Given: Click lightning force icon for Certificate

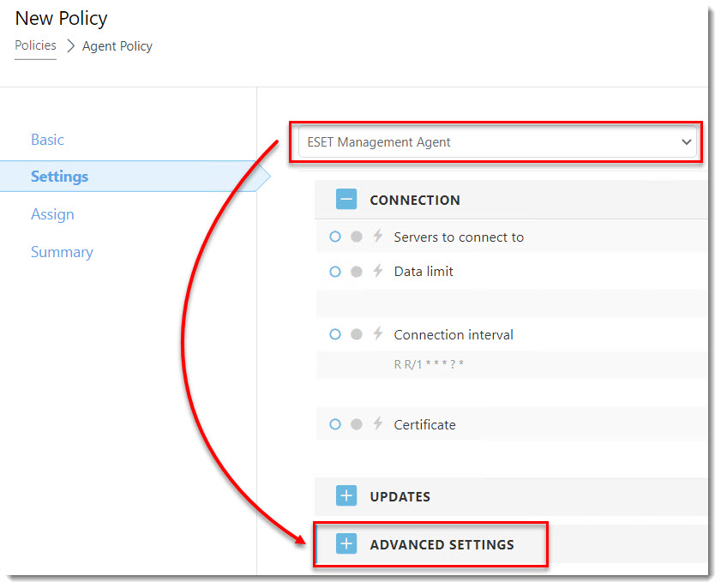Looking at the screenshot, I should click(378, 423).
